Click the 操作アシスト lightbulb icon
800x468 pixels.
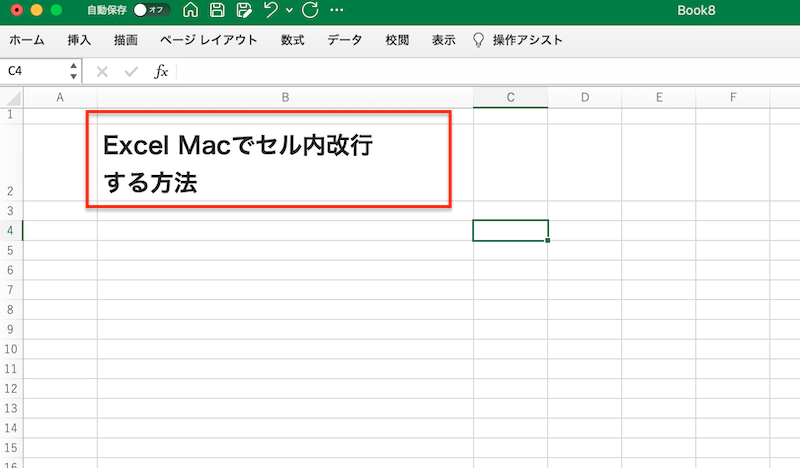478,40
